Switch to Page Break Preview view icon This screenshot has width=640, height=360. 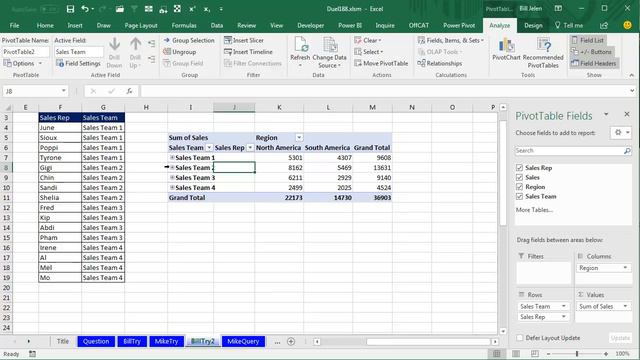pyautogui.click(x=535, y=353)
